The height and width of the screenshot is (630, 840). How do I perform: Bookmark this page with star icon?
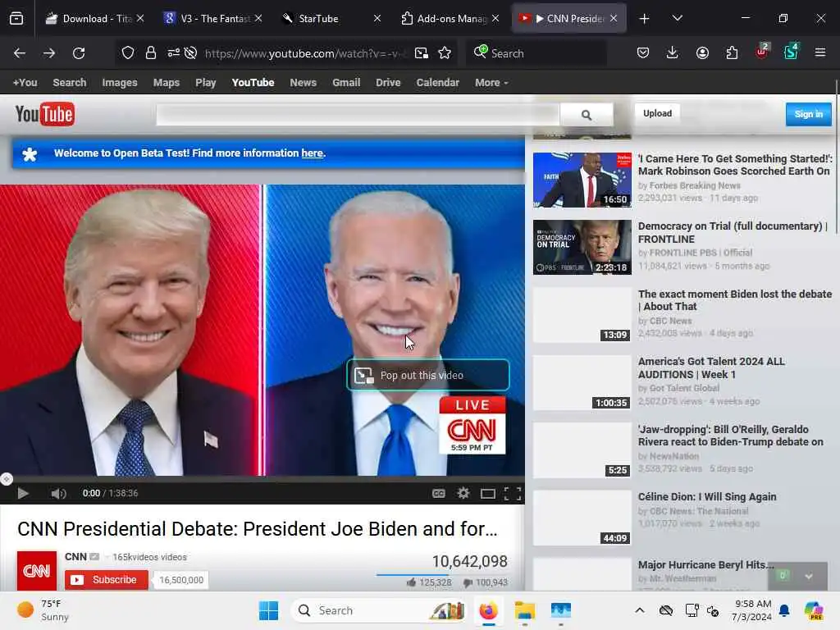coord(445,53)
